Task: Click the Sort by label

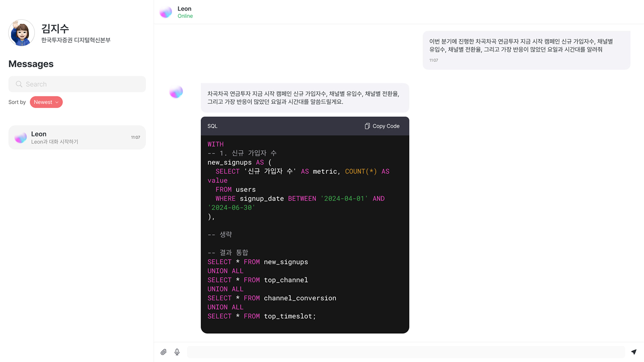Action: tap(17, 102)
